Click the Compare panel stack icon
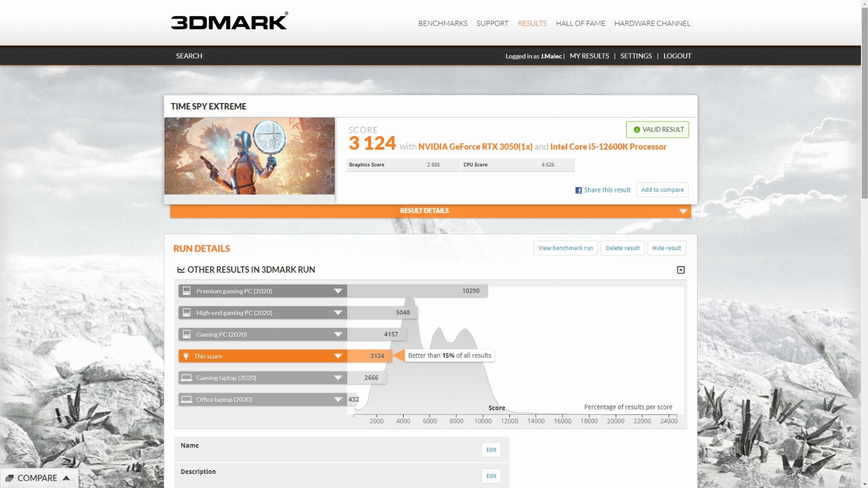The height and width of the screenshot is (488, 868). coord(9,478)
